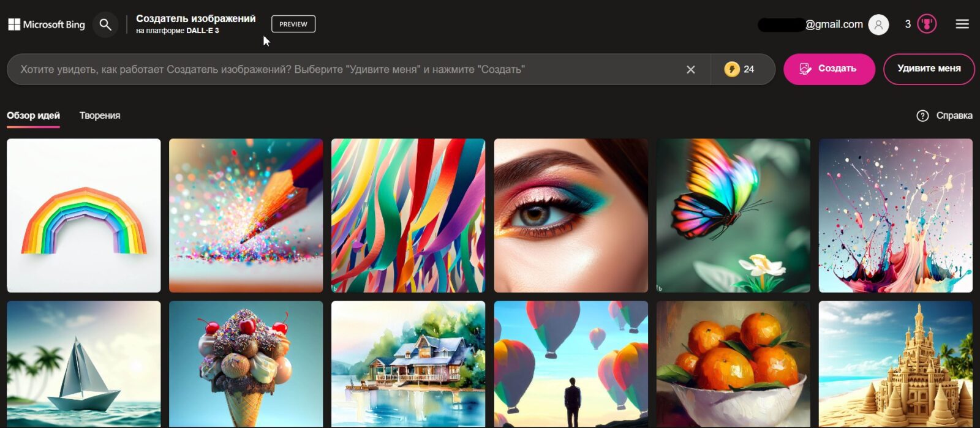Switch to the Творения tab
Viewport: 980px width, 428px height.
(x=100, y=116)
